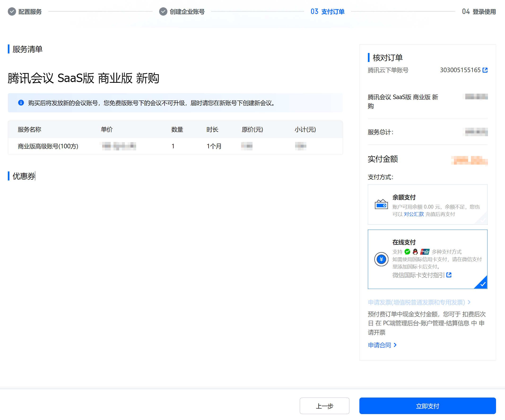Expand 申请发票 via its chevron arrow
Viewport: 505px width, 420px height.
point(469,302)
